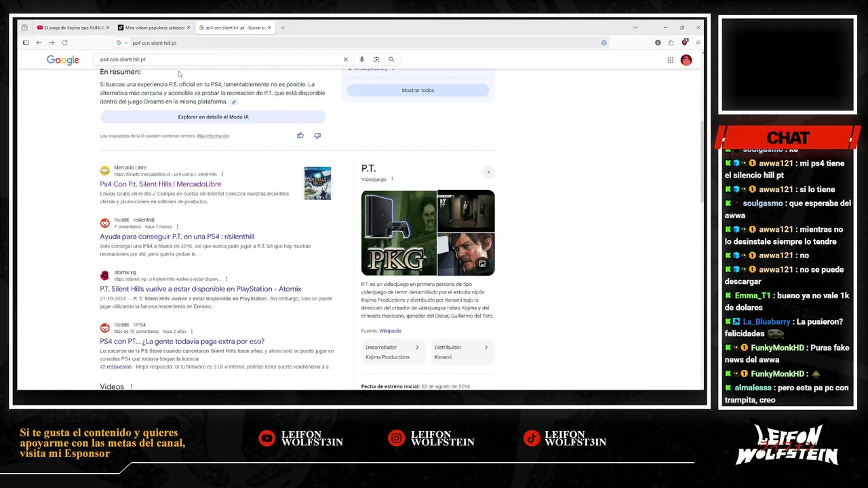This screenshot has height=488, width=868.
Task: Give thumbs down to AI summary
Action: (x=317, y=136)
